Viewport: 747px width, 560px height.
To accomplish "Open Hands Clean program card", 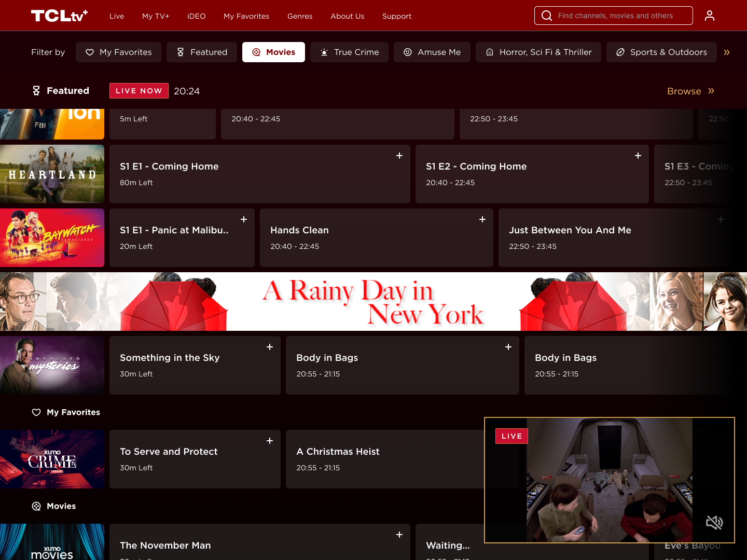I will tap(377, 237).
